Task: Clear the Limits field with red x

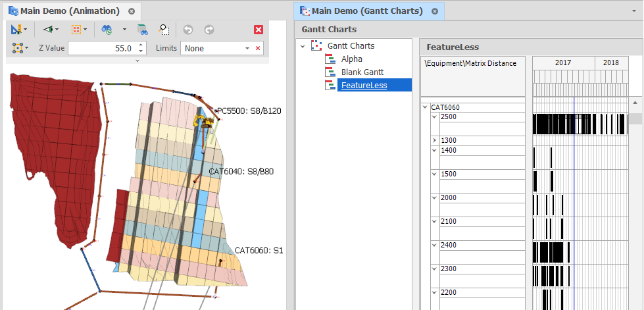Action: point(258,48)
